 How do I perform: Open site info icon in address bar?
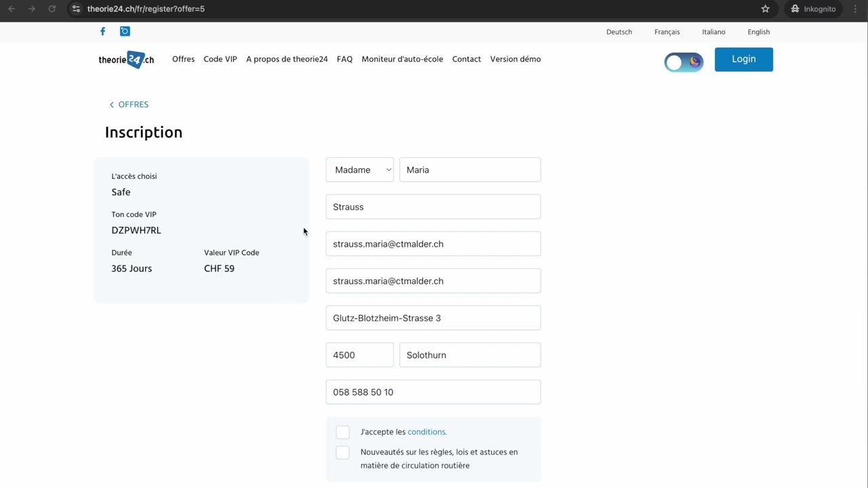pyautogui.click(x=76, y=9)
